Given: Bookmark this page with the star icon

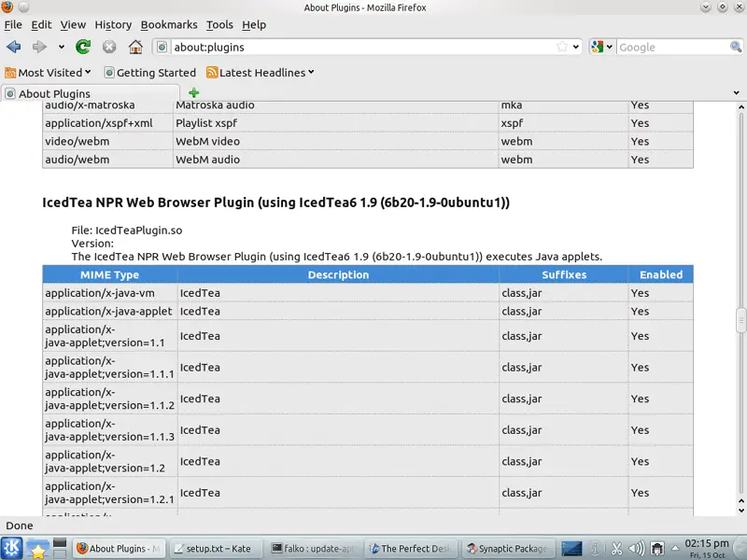Looking at the screenshot, I should click(x=562, y=47).
